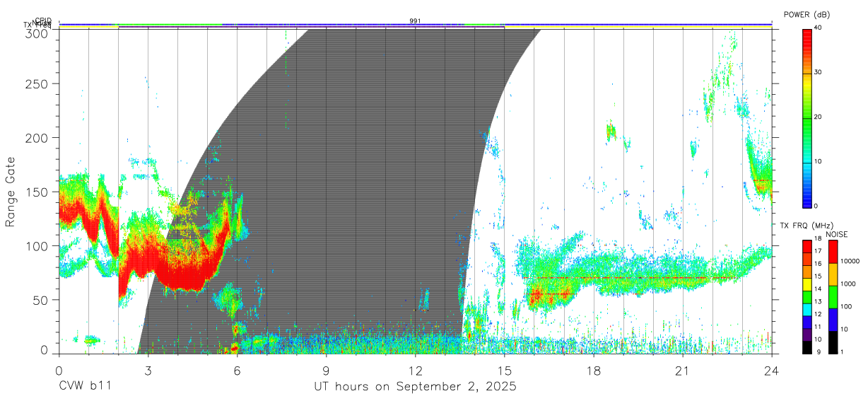Click the 300 tick label on the Range Gate axis
Viewport: 868px width, 401px height.
[x=36, y=33]
